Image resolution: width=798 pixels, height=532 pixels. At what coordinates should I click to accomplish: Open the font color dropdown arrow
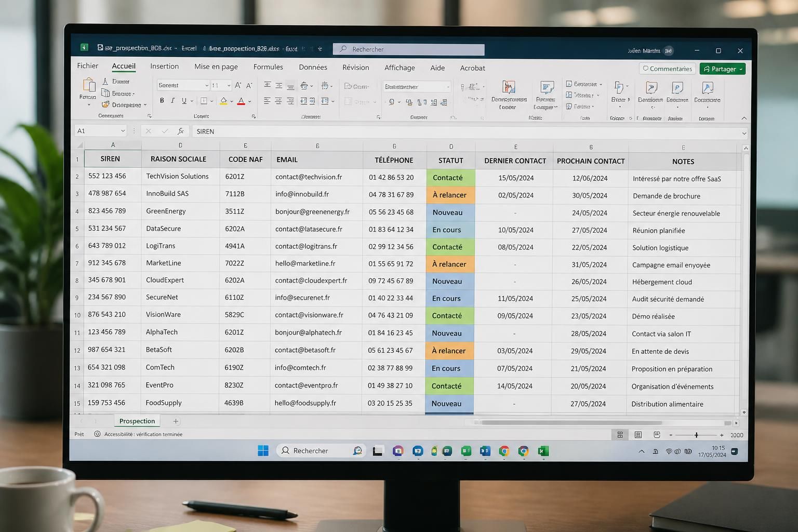point(249,101)
